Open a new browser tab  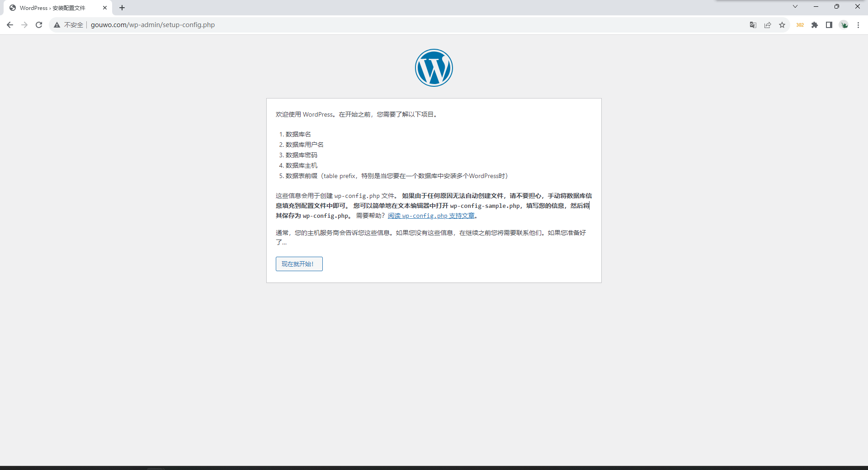coord(122,8)
